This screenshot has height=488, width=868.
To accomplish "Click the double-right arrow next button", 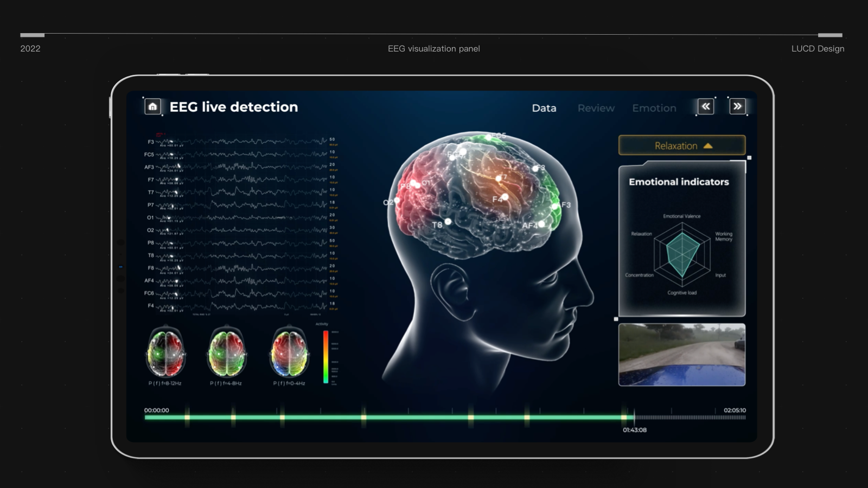I will (737, 106).
